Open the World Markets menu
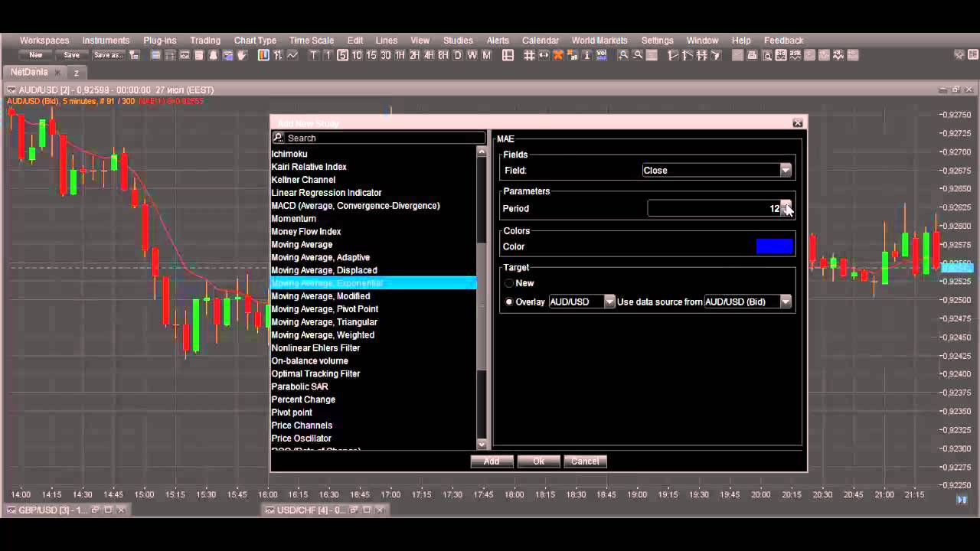Screen dimensions: 980x551 [599, 41]
